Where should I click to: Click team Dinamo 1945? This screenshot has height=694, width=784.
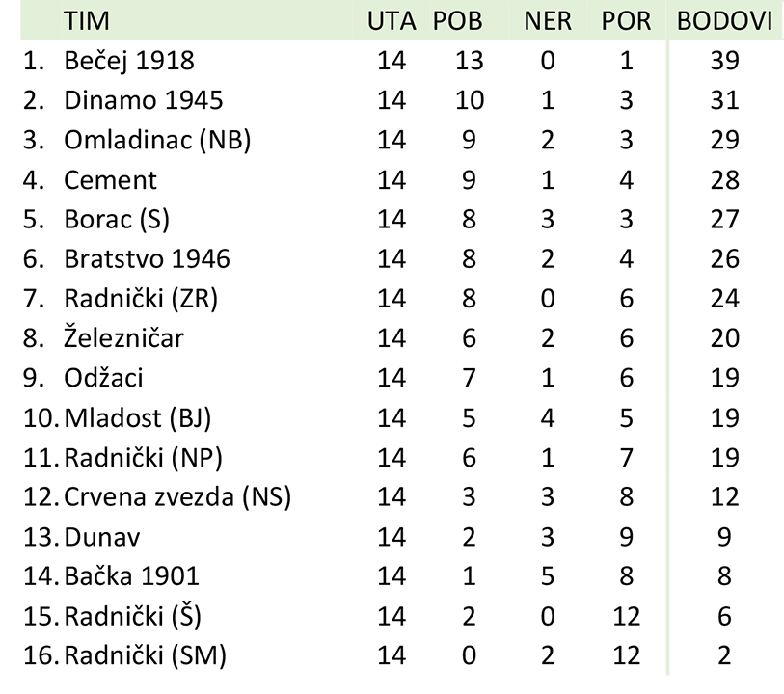[143, 100]
